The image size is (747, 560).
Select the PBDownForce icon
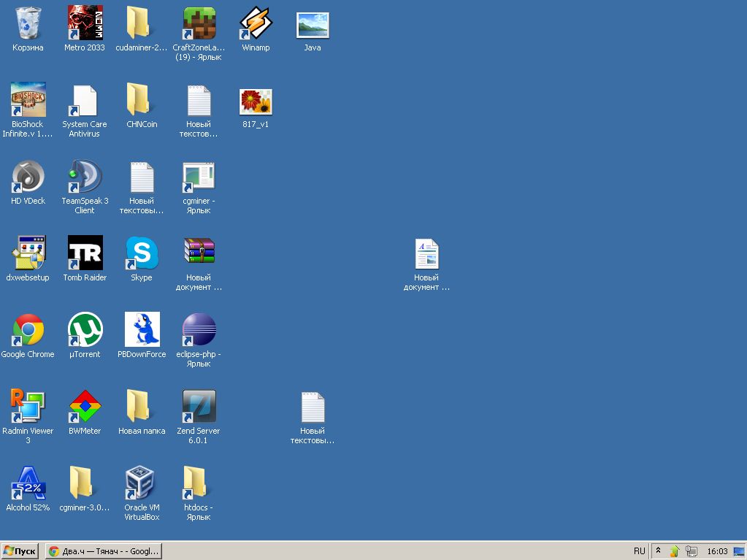point(142,329)
